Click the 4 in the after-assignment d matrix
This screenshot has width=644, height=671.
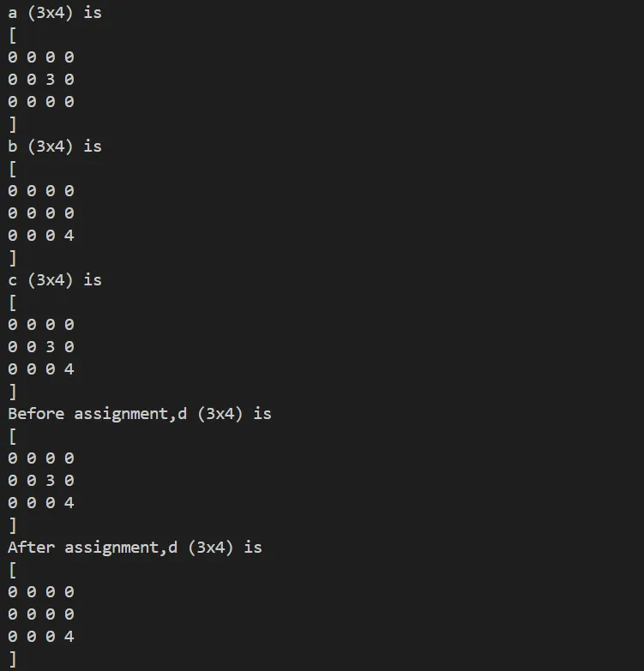69,637
